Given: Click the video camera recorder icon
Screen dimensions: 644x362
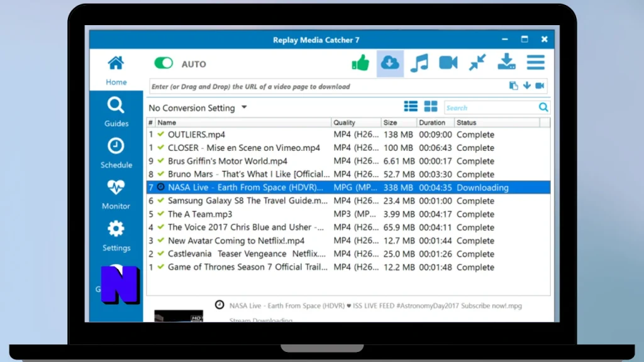Looking at the screenshot, I should (x=448, y=63).
